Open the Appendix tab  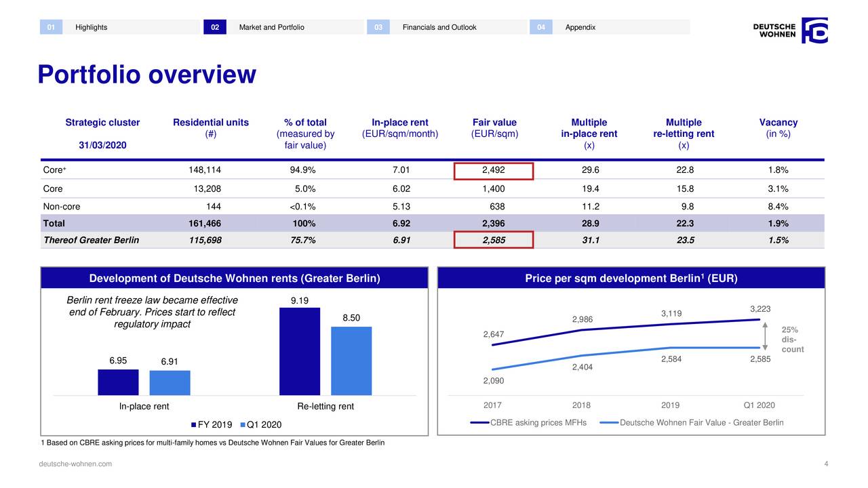[580, 27]
